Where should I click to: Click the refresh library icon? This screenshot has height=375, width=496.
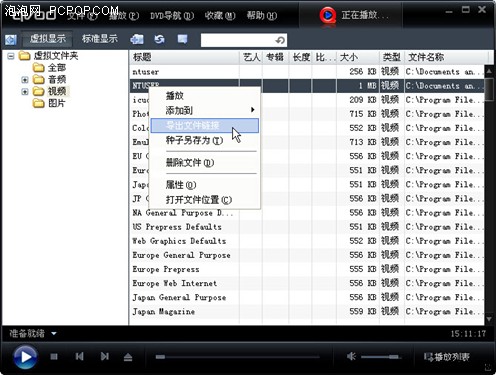[159, 39]
